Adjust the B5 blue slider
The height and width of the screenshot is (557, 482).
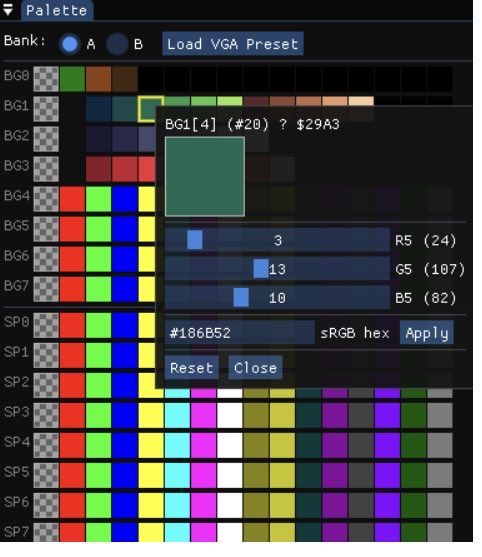(x=277, y=298)
